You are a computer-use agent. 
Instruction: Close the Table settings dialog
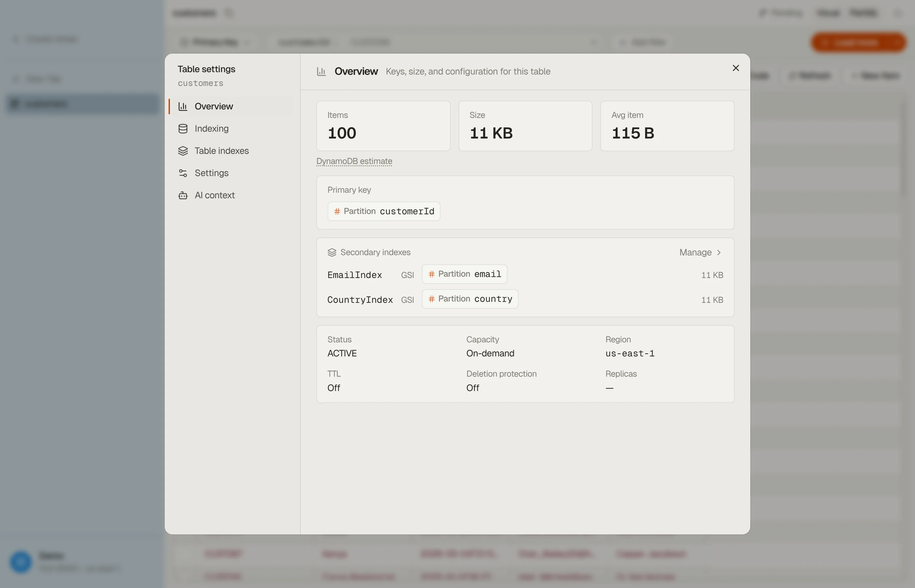pos(736,68)
